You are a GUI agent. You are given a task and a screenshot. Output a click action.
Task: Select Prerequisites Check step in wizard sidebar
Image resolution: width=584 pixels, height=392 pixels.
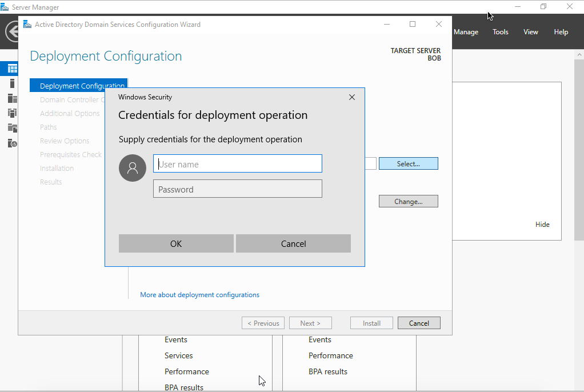[x=70, y=155]
